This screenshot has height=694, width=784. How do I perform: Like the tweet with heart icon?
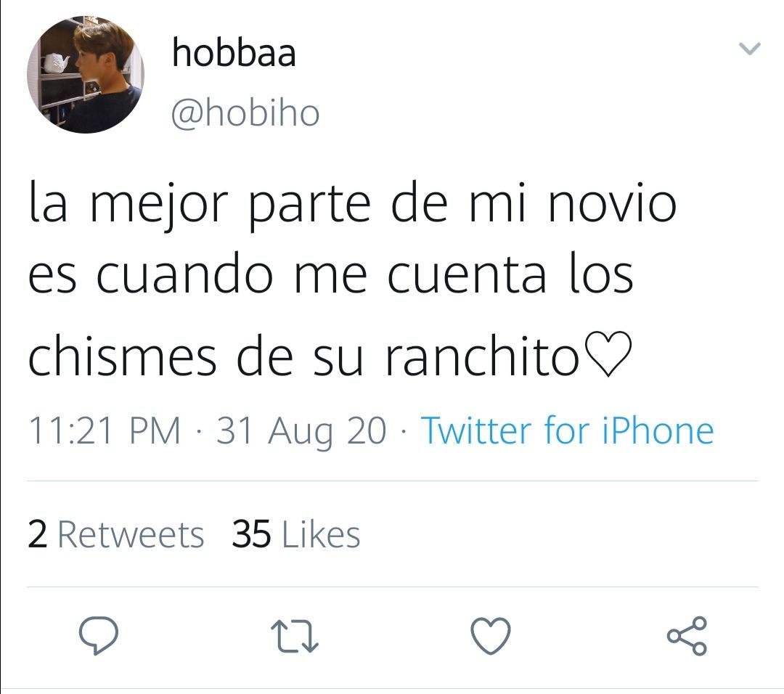pos(491,636)
